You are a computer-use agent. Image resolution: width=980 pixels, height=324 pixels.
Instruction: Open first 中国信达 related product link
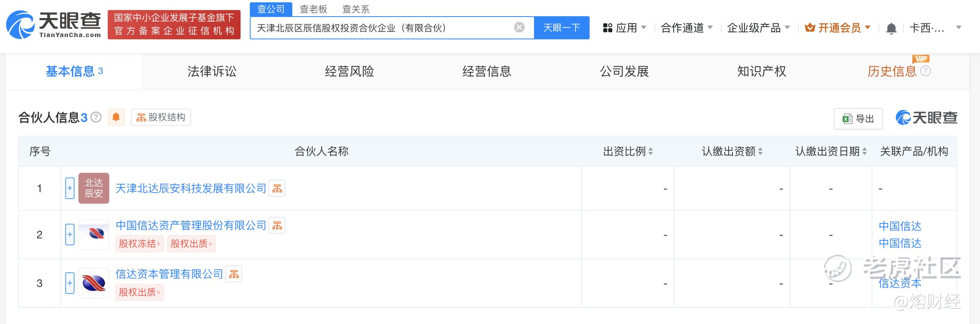pos(900,226)
